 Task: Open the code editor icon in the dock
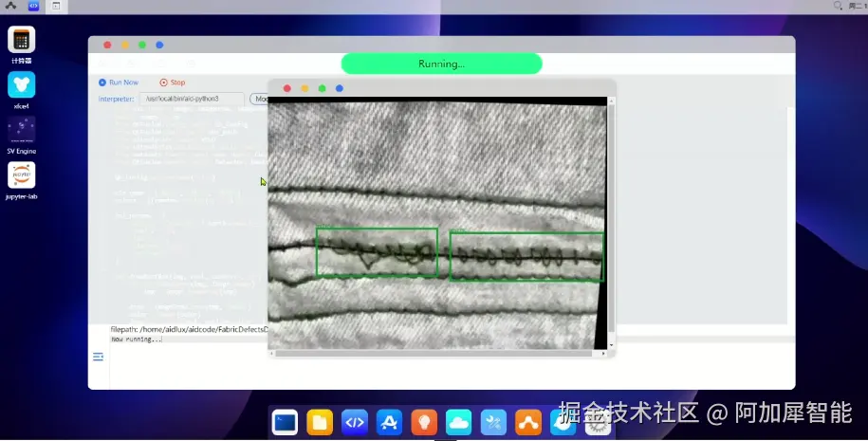pos(355,423)
